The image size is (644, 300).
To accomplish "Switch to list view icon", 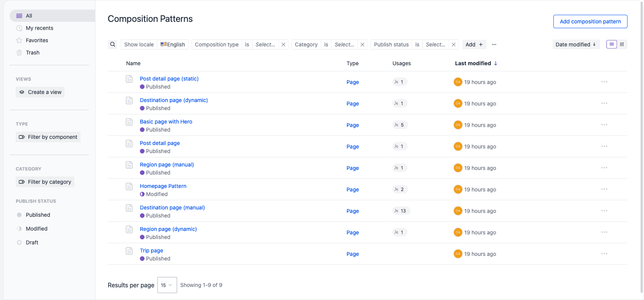I will pos(612,45).
